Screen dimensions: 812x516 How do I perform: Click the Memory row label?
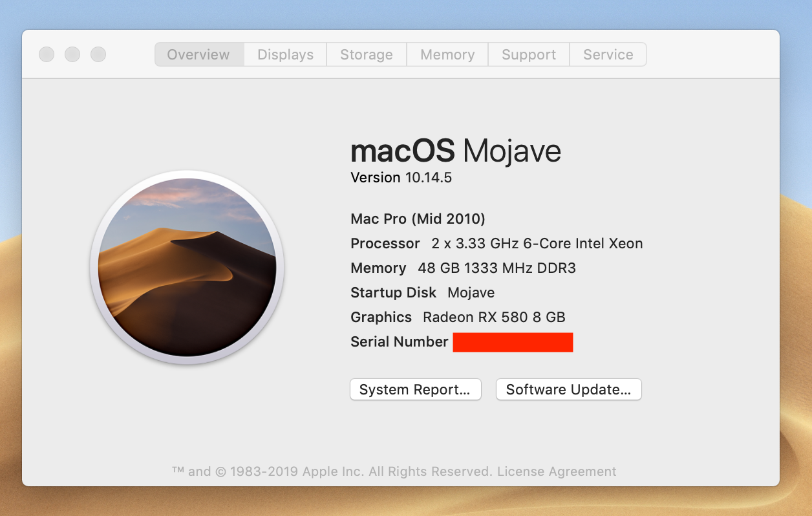click(378, 268)
